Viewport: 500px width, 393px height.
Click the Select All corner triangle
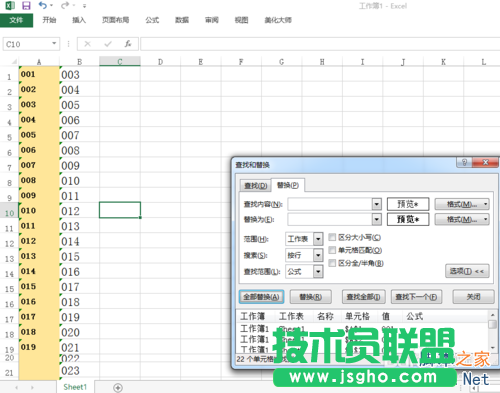(x=14, y=62)
